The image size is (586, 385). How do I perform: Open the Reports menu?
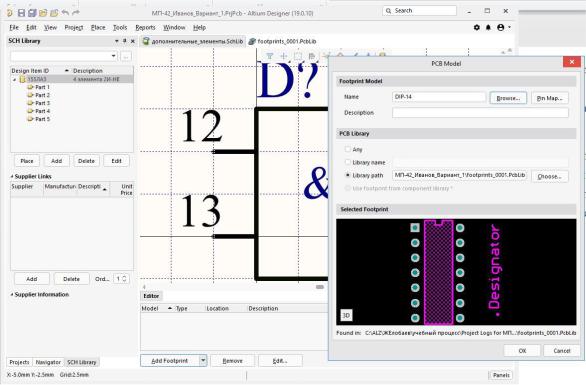(145, 27)
